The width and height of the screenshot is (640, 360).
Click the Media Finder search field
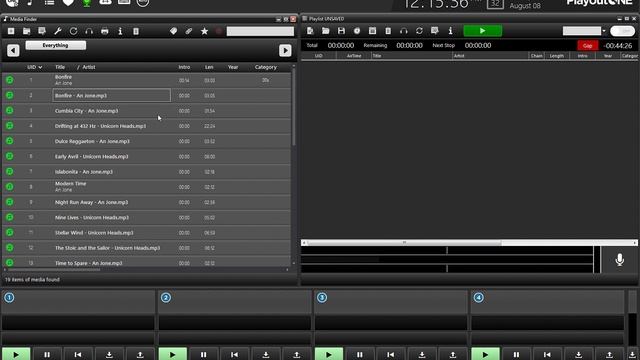coord(260,31)
